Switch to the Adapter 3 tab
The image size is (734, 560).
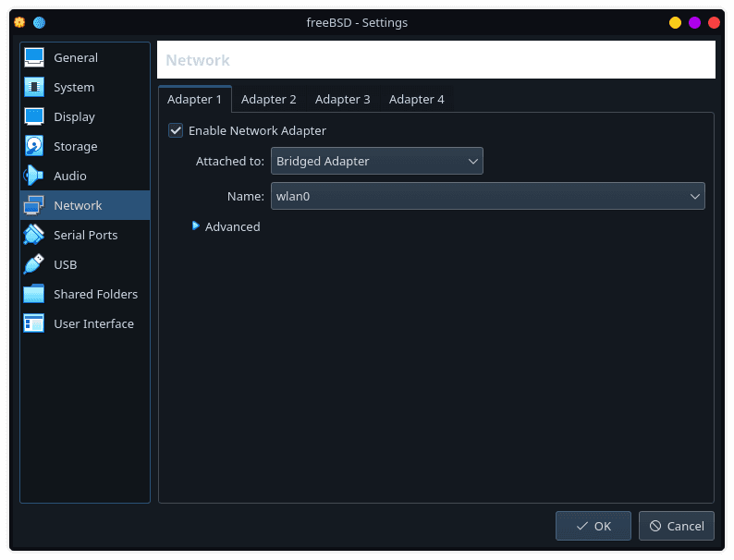(343, 99)
